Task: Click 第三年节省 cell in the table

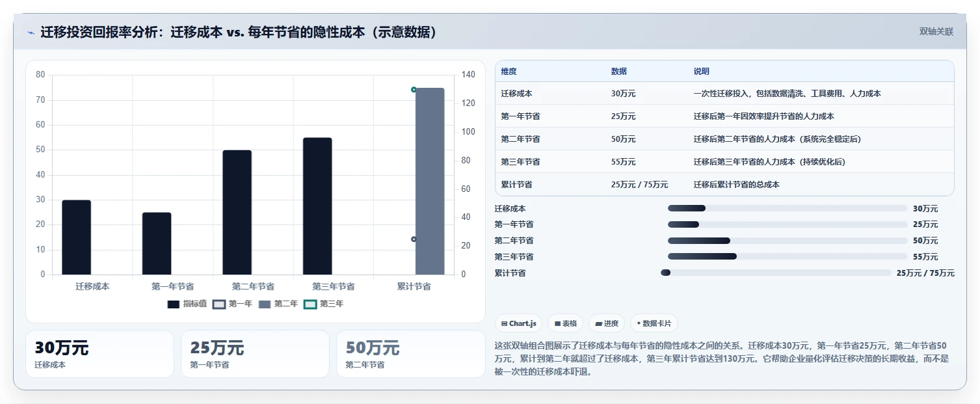Action: point(520,162)
